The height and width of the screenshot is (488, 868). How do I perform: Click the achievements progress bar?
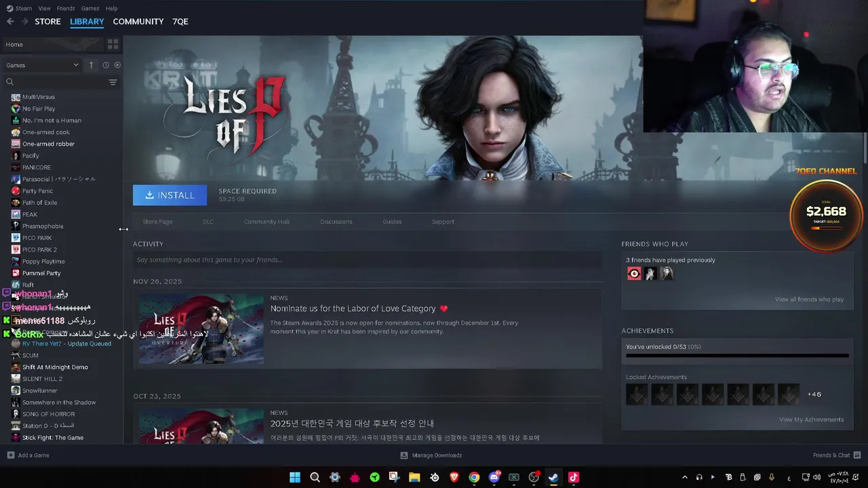click(x=737, y=355)
